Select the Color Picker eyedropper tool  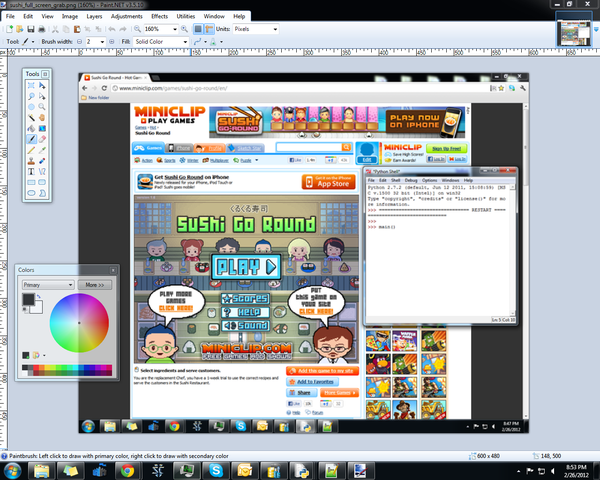(x=42, y=150)
